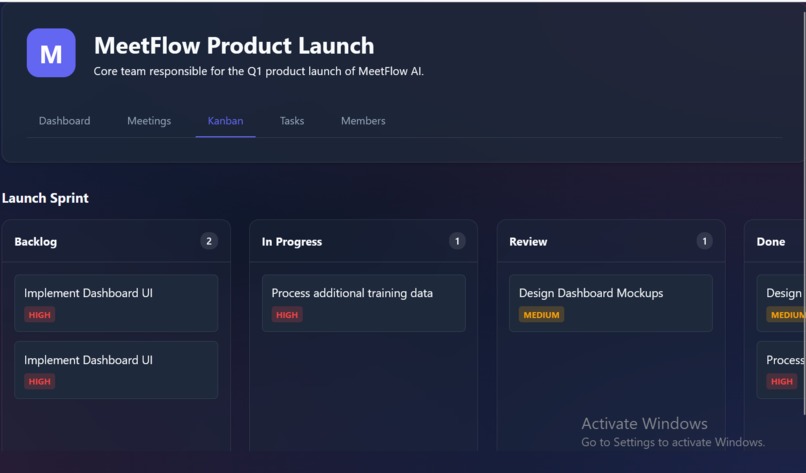
Task: Click the Core team description text
Action: 259,71
